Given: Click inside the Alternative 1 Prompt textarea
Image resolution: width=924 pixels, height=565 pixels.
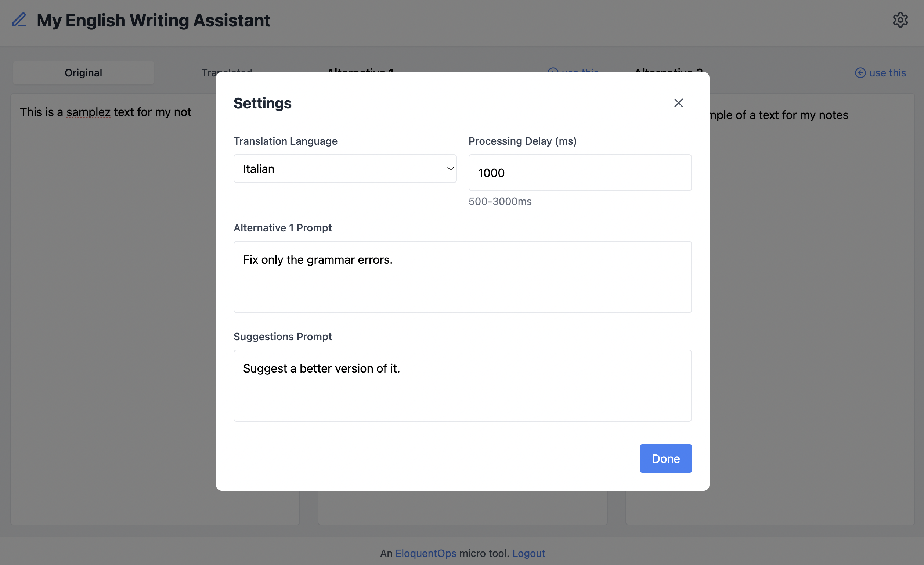Looking at the screenshot, I should click(462, 277).
